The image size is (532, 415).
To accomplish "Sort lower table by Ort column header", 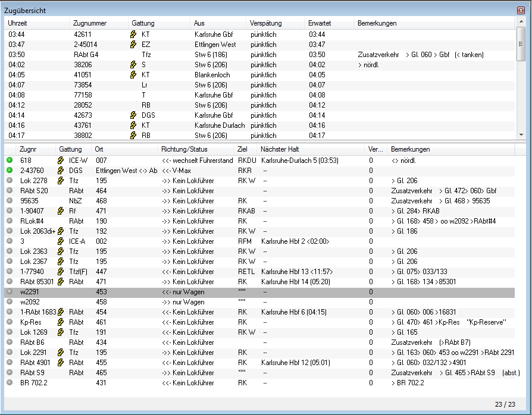I will tap(124, 149).
